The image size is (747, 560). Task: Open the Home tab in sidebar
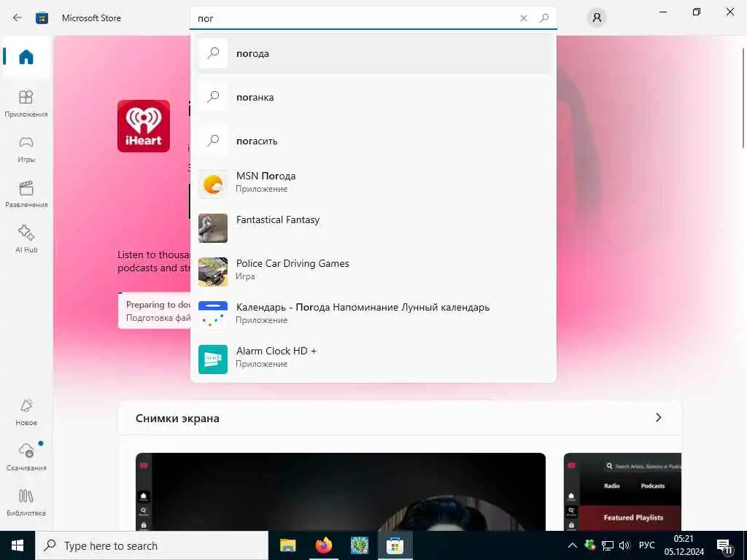(26, 57)
